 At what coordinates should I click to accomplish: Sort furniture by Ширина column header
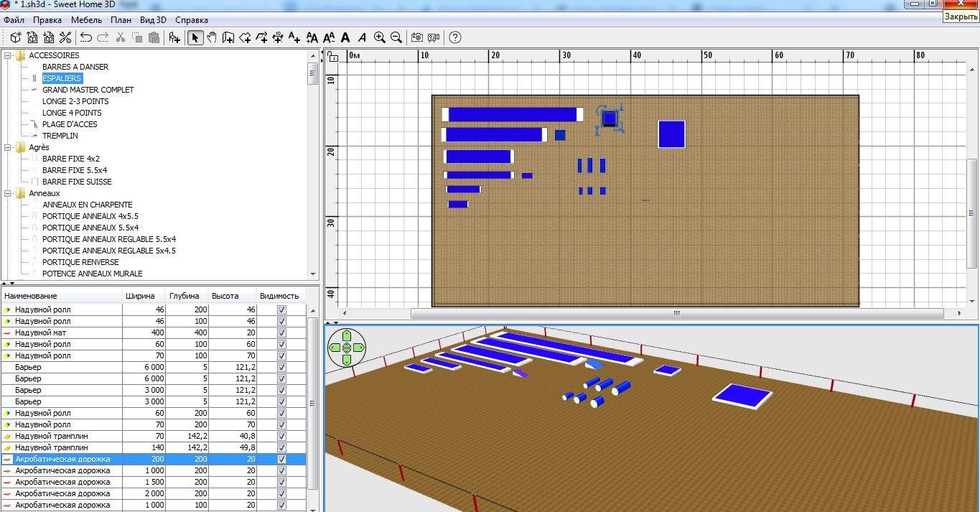(140, 296)
